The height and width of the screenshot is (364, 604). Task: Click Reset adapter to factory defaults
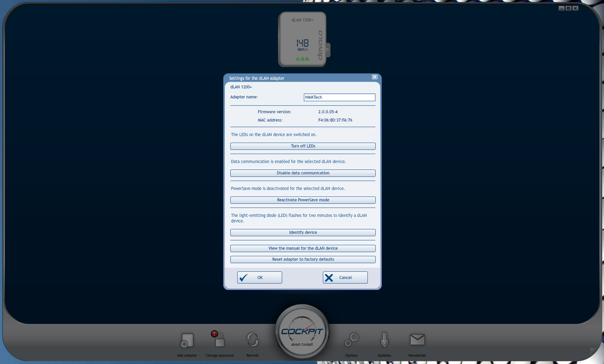pyautogui.click(x=303, y=259)
